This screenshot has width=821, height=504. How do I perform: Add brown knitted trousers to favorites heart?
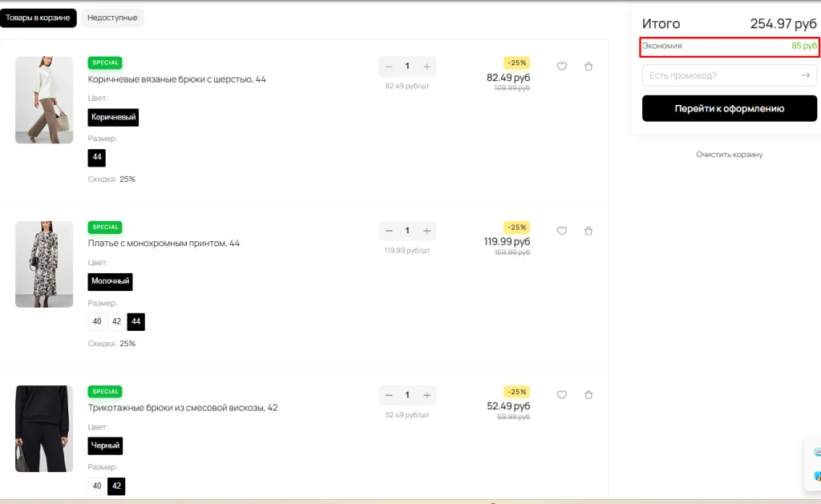click(561, 67)
